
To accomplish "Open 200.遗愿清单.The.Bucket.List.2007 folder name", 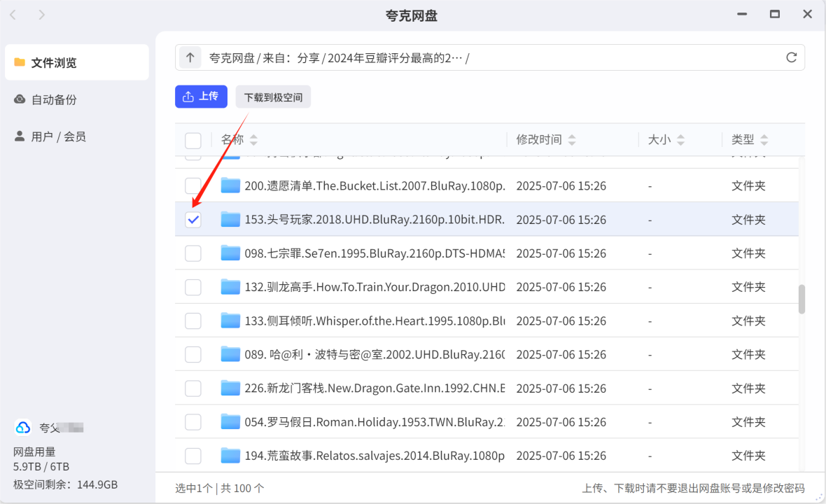I will [374, 185].
